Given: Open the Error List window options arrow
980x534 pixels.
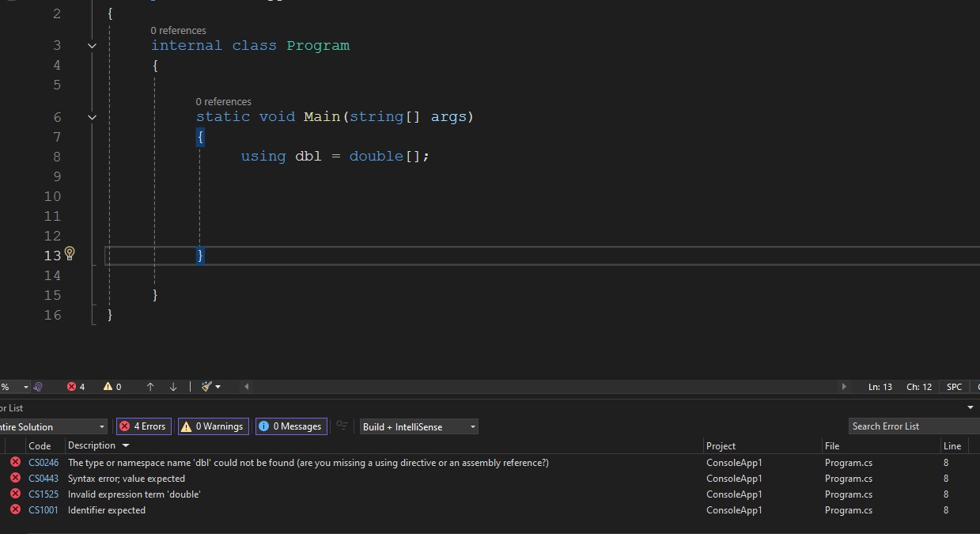Looking at the screenshot, I should pos(971,408).
